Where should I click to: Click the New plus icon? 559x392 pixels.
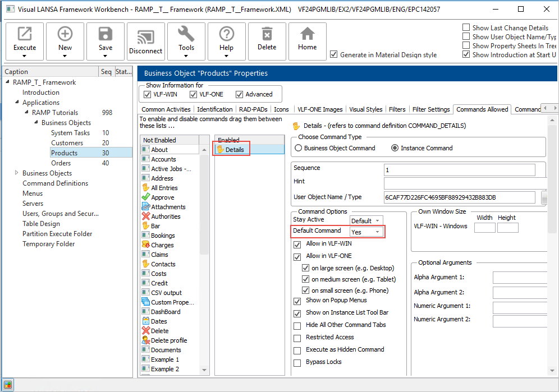(x=65, y=34)
